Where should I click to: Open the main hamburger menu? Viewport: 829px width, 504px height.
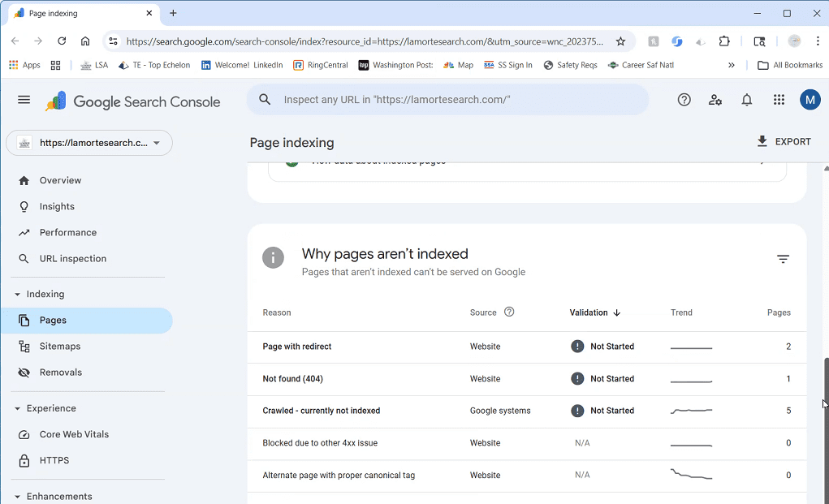tap(24, 100)
